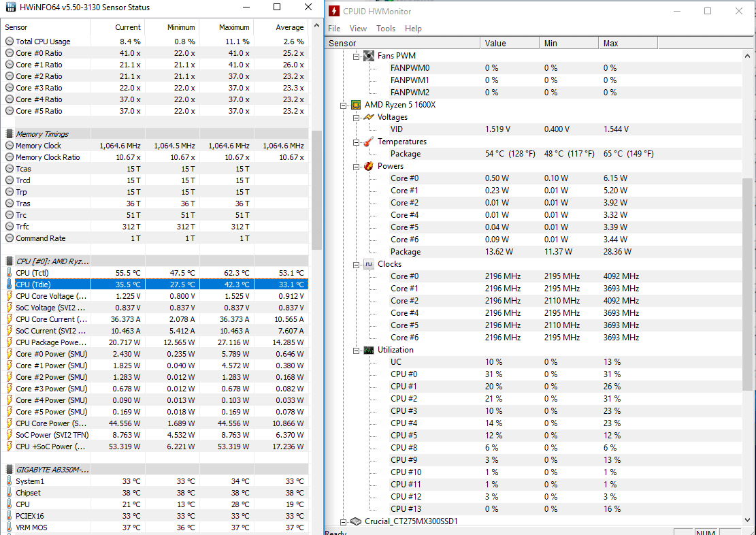Click the AMD Ryzen 5 1600X chip icon
Image resolution: width=756 pixels, height=535 pixels.
[355, 105]
